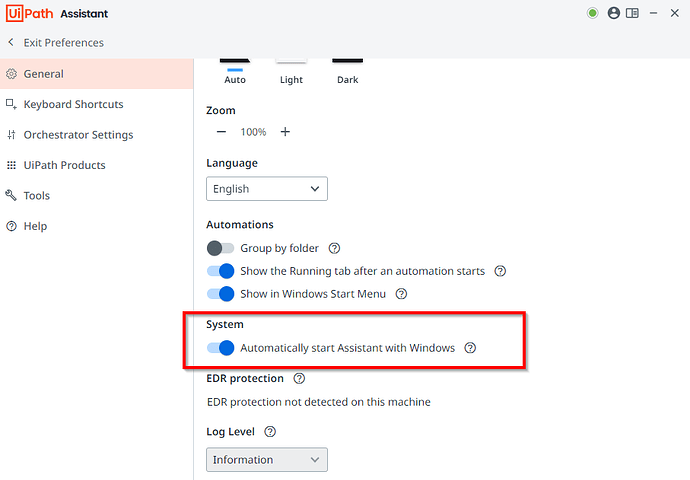
Task: Open Orchestrator Settings preferences
Action: tap(96, 135)
